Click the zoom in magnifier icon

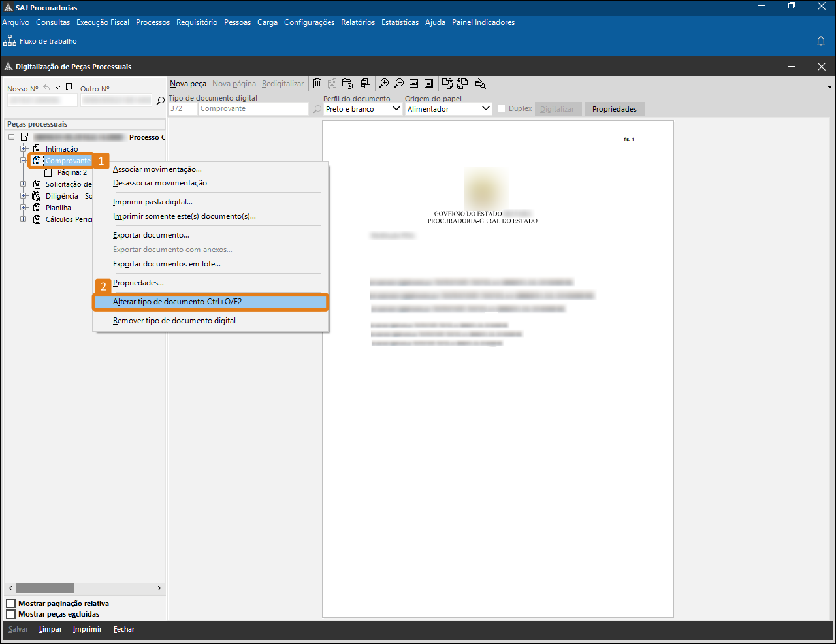(383, 84)
